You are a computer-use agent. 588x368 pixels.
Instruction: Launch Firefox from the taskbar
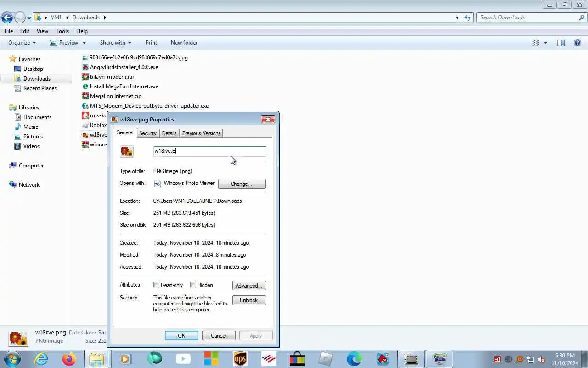pyautogui.click(x=69, y=359)
